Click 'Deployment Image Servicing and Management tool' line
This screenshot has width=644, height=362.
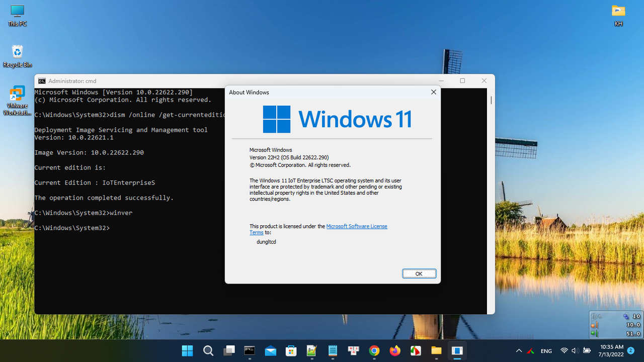pyautogui.click(x=121, y=130)
